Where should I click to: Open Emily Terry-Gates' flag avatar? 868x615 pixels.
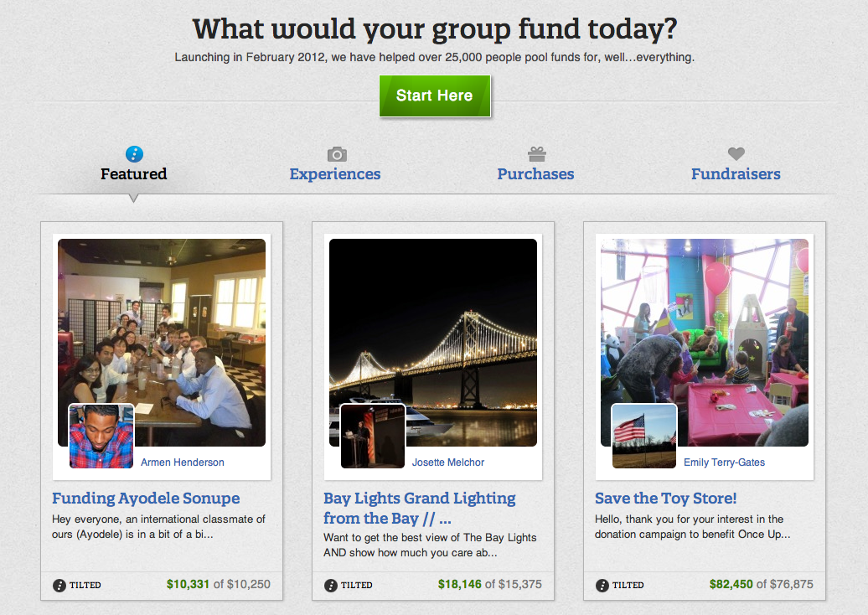[644, 437]
